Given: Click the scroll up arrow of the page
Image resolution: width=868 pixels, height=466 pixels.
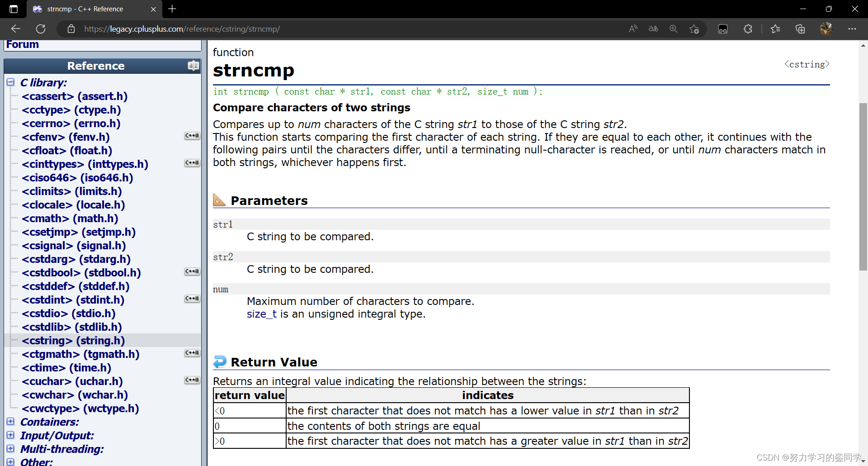Looking at the screenshot, I should [x=863, y=45].
